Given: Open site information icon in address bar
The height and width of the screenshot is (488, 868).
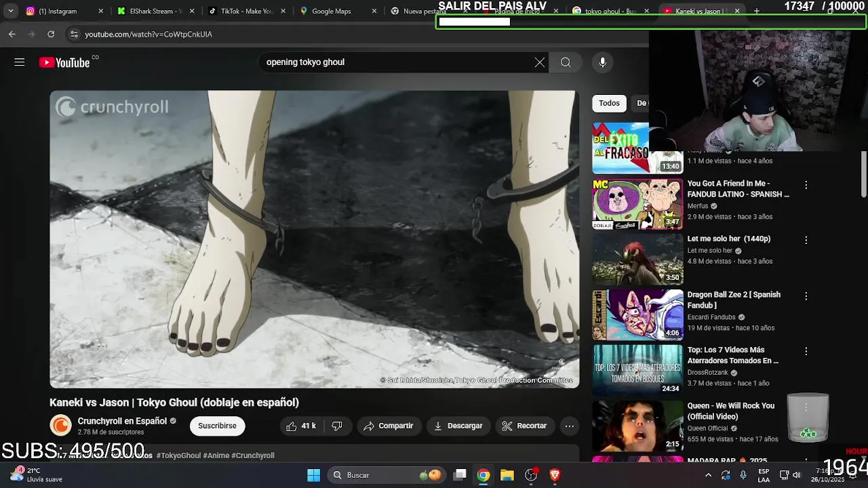Looking at the screenshot, I should tap(73, 34).
